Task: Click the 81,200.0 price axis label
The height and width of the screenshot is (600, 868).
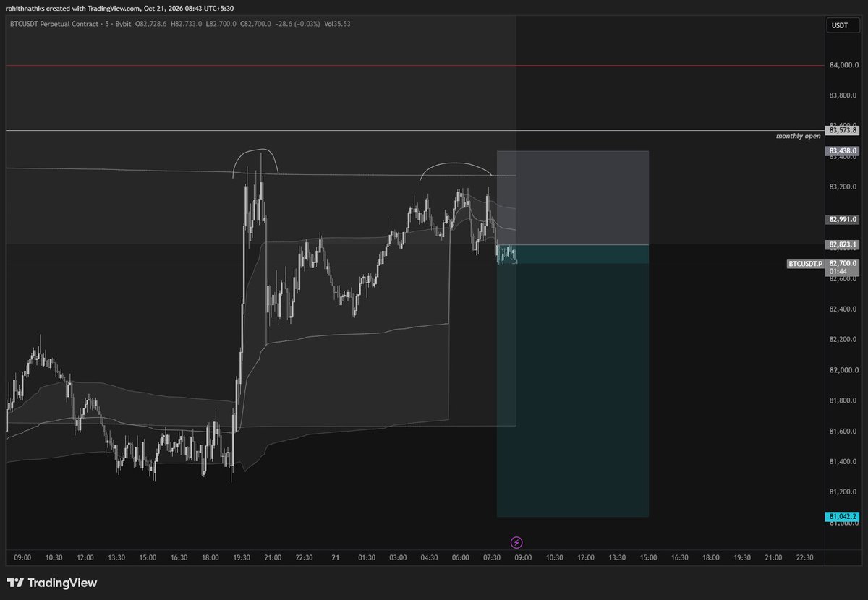Action: click(x=843, y=492)
